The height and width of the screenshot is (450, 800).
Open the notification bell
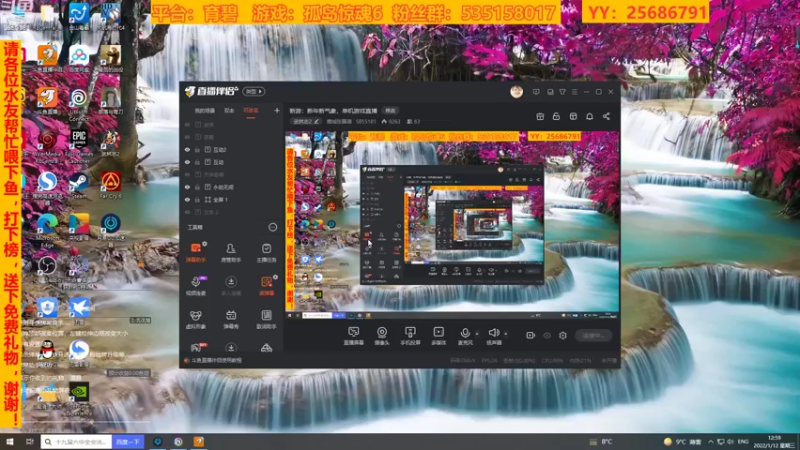[589, 116]
